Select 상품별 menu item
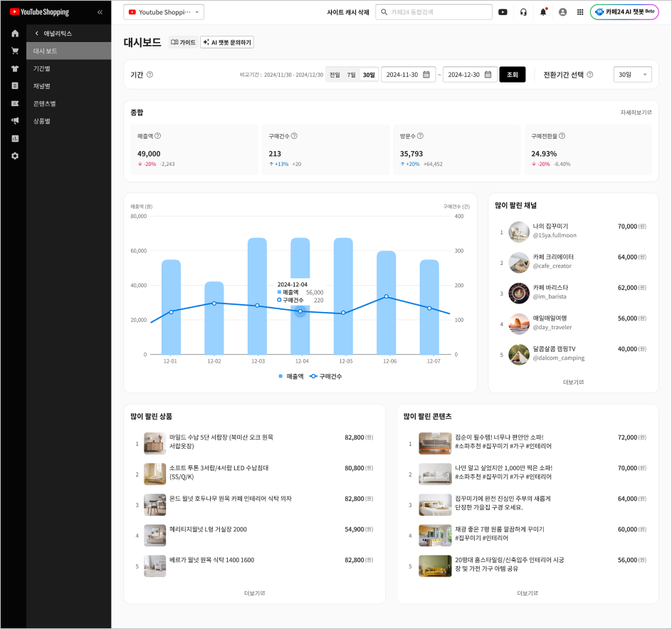672x629 pixels. pos(68,121)
